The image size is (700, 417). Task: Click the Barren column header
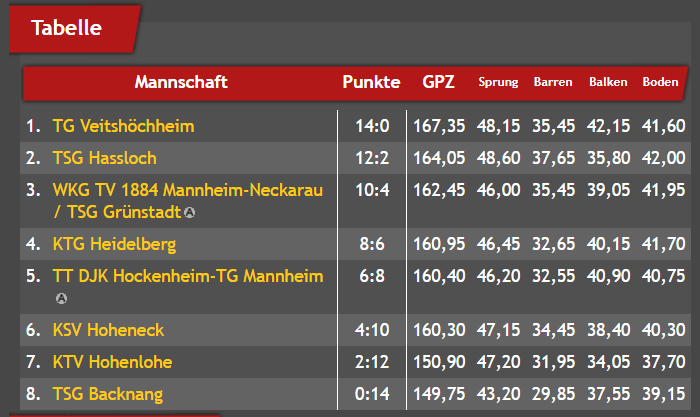pyautogui.click(x=553, y=82)
